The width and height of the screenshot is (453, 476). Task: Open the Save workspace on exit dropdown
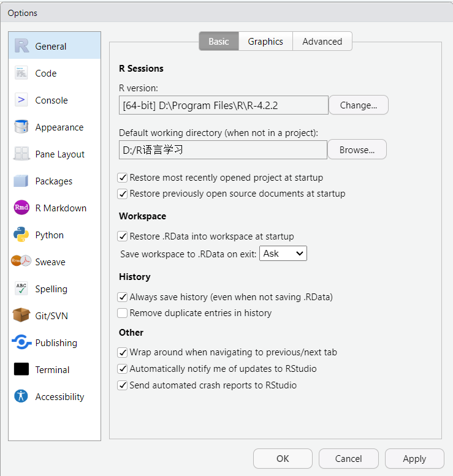283,254
